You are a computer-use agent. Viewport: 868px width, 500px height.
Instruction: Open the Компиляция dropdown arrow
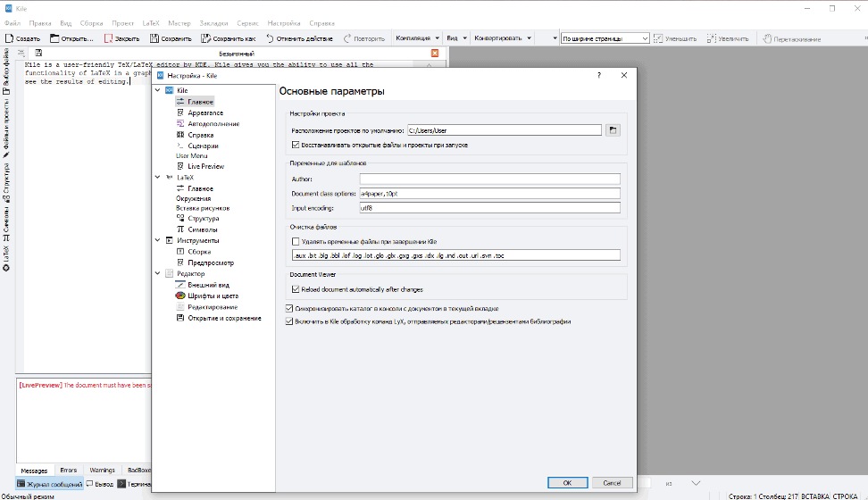pos(438,38)
